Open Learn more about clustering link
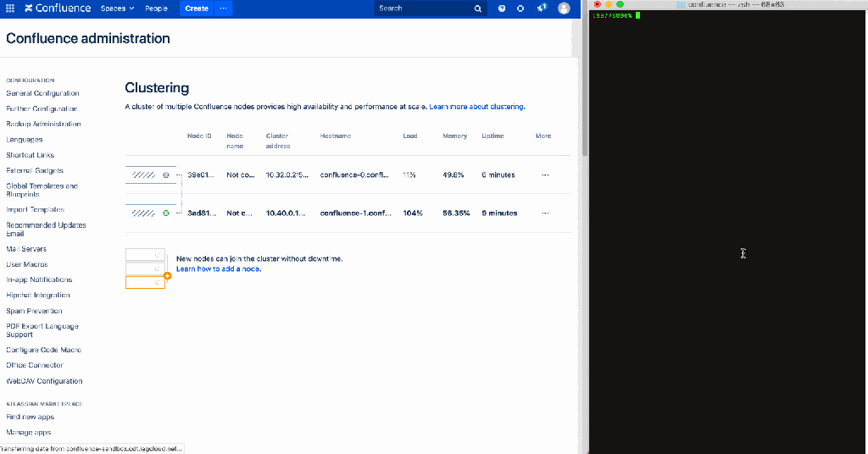Image resolution: width=868 pixels, height=454 pixels. coord(476,107)
